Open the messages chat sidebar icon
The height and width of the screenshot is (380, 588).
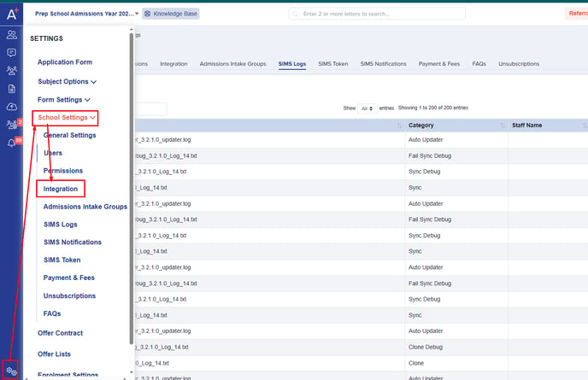click(12, 52)
